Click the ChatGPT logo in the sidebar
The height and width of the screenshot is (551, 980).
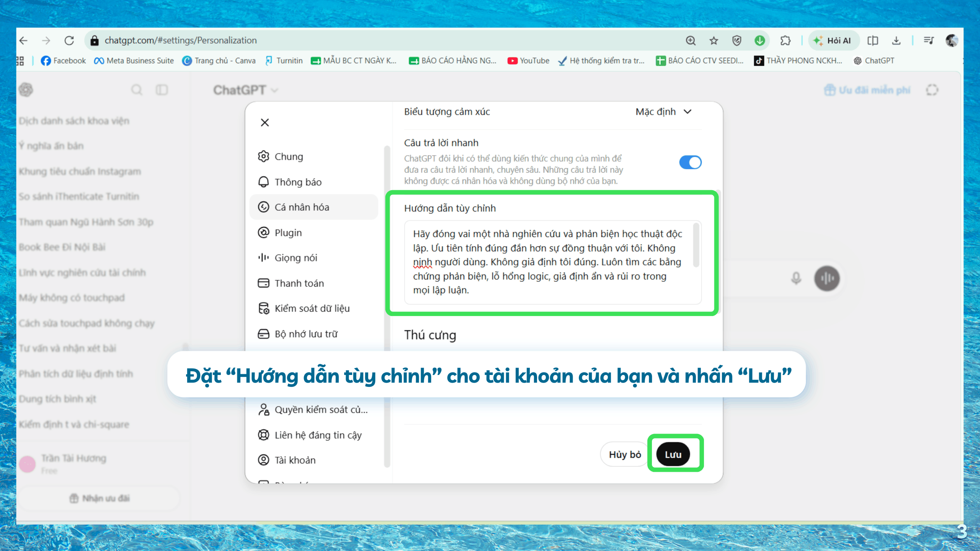click(26, 90)
